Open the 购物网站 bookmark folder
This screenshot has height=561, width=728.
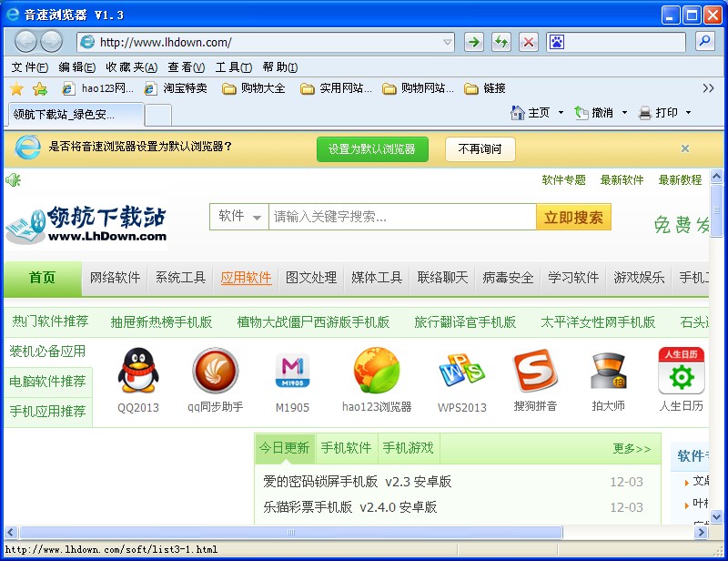(418, 88)
